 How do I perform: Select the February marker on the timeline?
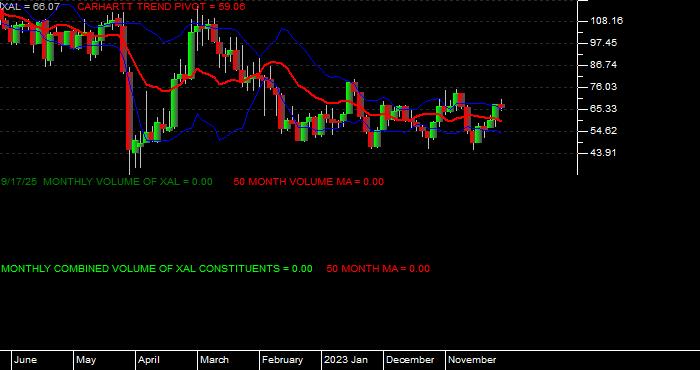pos(282,360)
